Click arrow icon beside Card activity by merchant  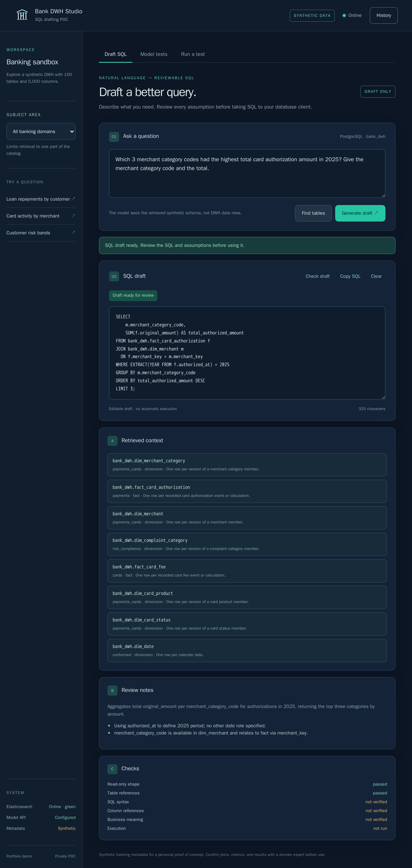(73, 216)
